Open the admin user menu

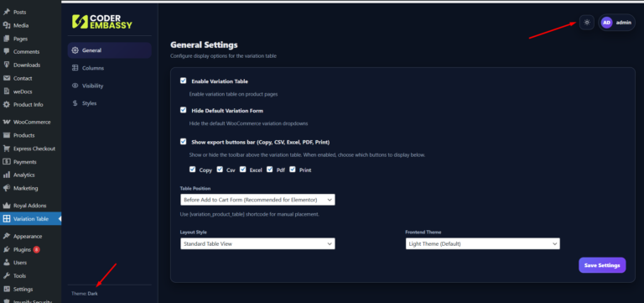(x=617, y=23)
